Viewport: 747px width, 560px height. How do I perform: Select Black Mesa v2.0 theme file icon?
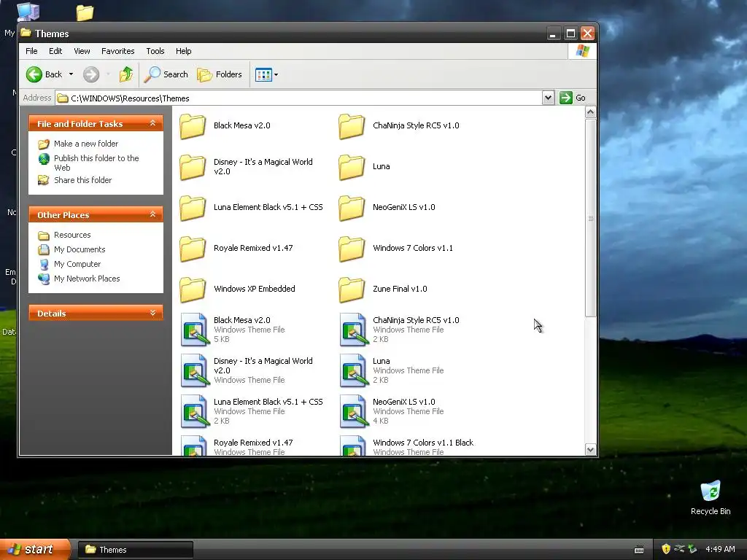pyautogui.click(x=195, y=330)
